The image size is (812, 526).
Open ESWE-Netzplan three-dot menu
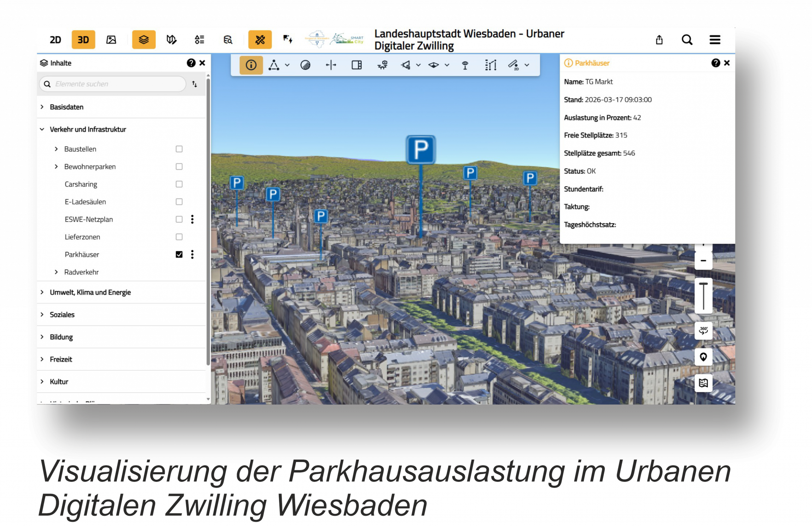coord(193,219)
